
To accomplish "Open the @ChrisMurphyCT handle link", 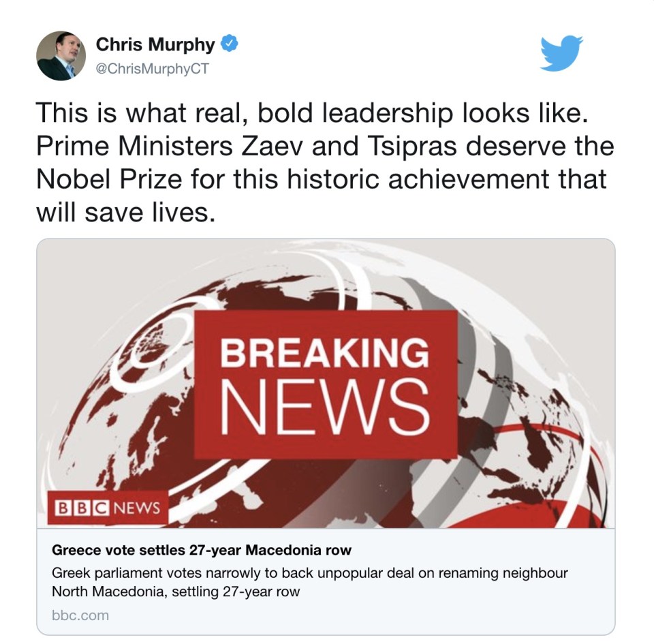I will [x=152, y=68].
